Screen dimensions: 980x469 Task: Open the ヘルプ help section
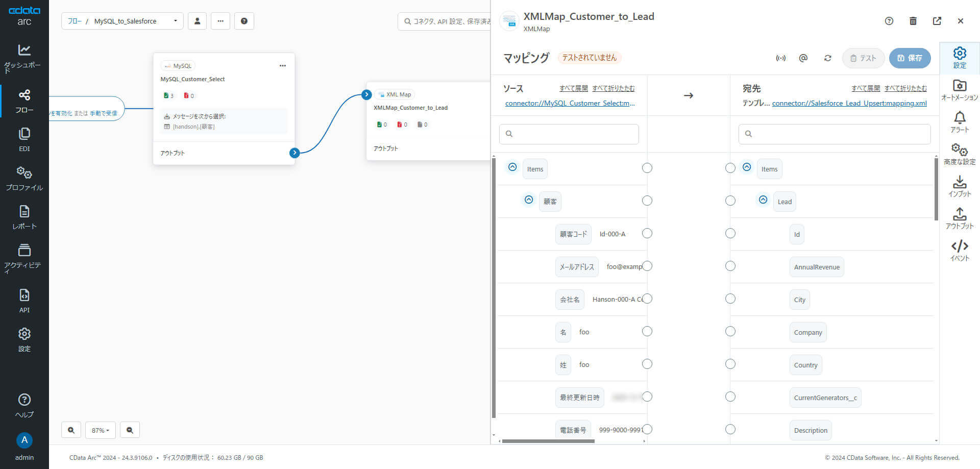click(24, 406)
